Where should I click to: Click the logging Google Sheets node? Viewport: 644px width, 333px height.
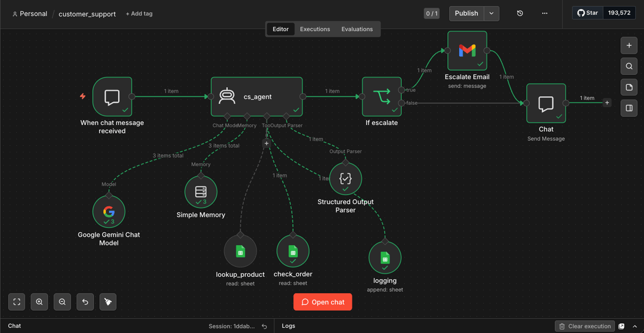click(385, 258)
